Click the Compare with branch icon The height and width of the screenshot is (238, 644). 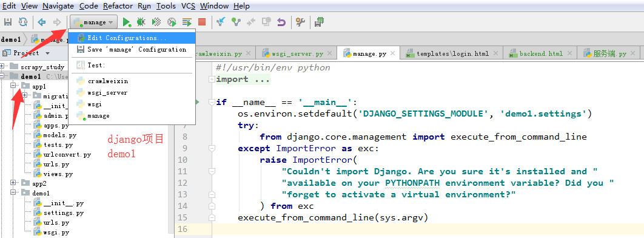(252, 22)
